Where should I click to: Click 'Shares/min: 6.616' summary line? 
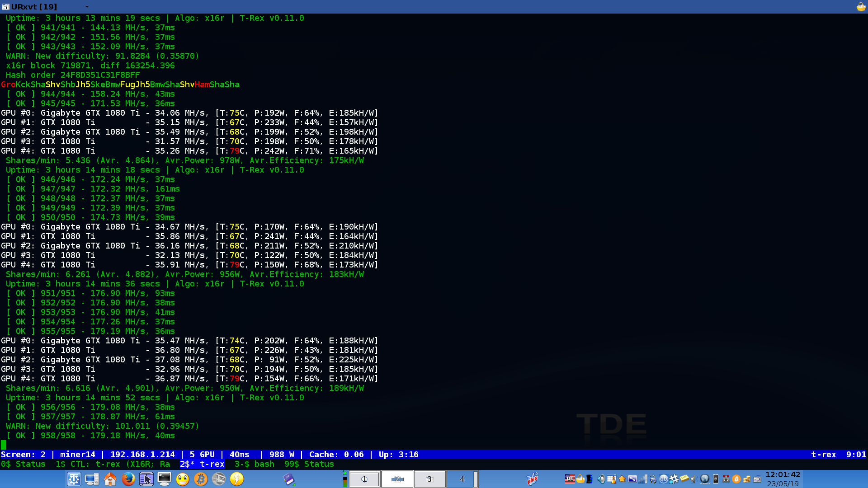click(185, 388)
